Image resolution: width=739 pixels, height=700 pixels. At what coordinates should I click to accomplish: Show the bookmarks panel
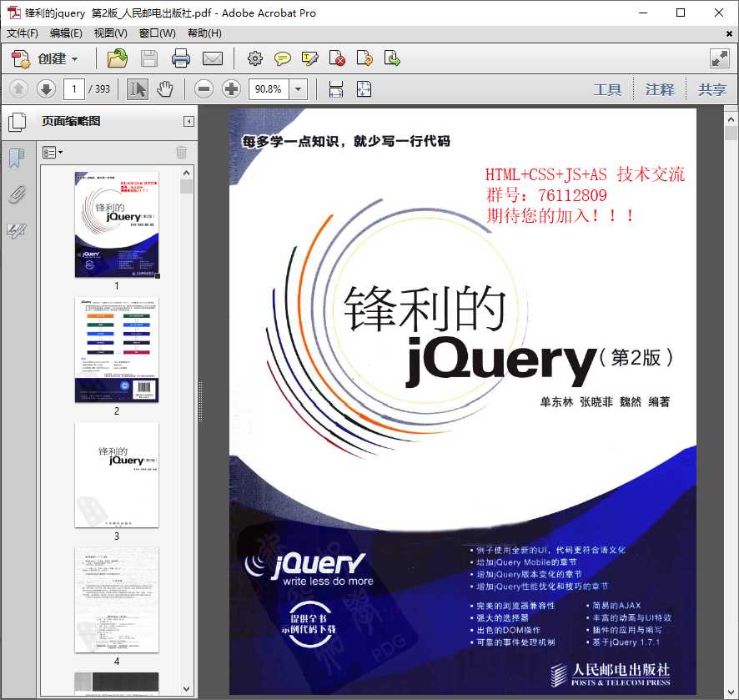click(17, 158)
